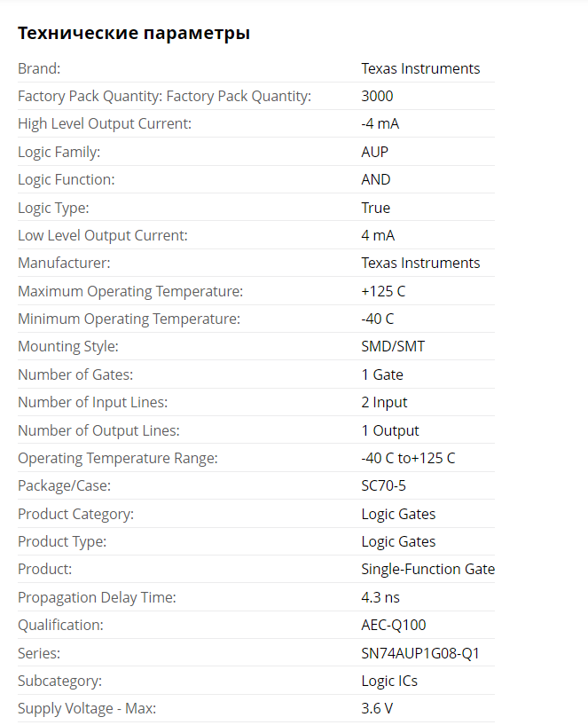Select the 4.3 ns propagation delay value

tap(380, 597)
